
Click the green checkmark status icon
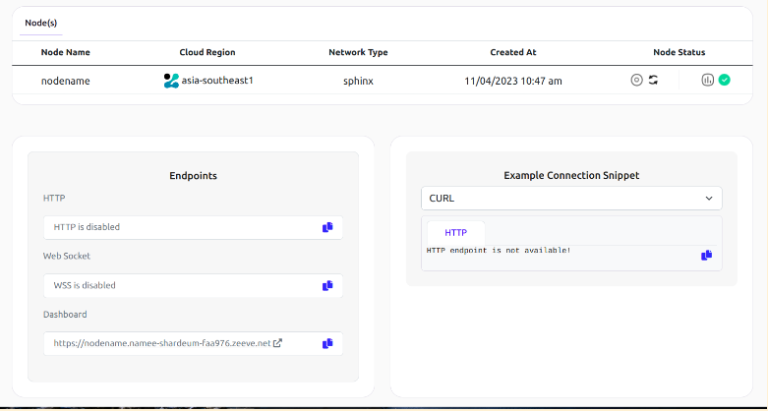pyautogui.click(x=724, y=80)
